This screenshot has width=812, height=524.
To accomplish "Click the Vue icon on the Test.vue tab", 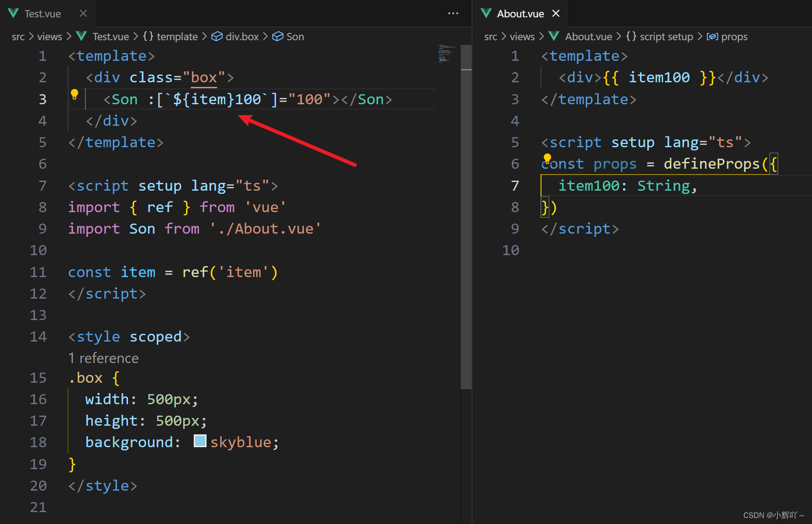I will 13,13.
